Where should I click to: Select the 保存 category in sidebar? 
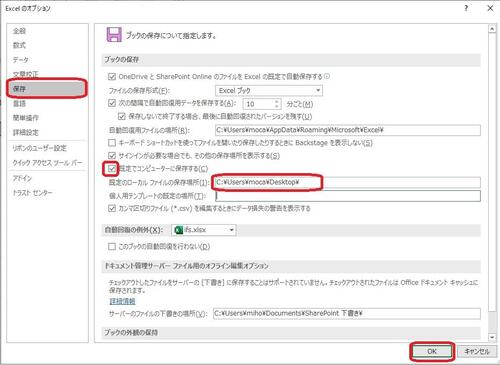click(47, 89)
